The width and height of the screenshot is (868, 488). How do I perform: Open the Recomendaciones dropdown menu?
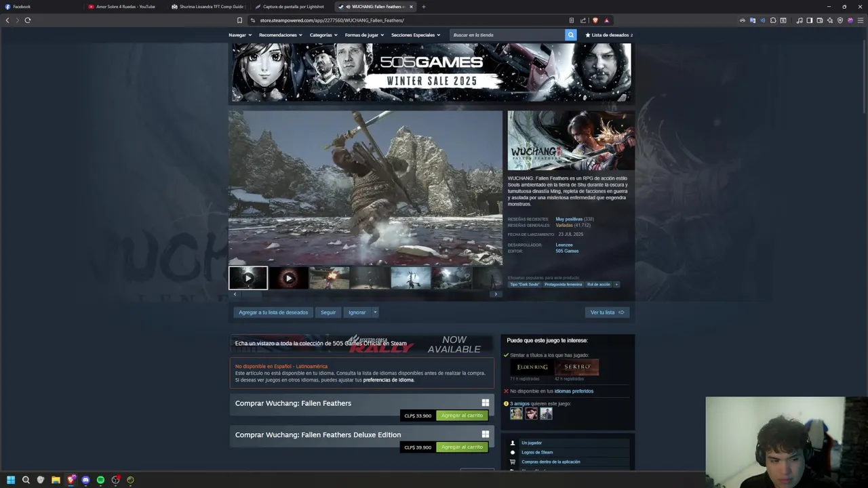pyautogui.click(x=281, y=35)
